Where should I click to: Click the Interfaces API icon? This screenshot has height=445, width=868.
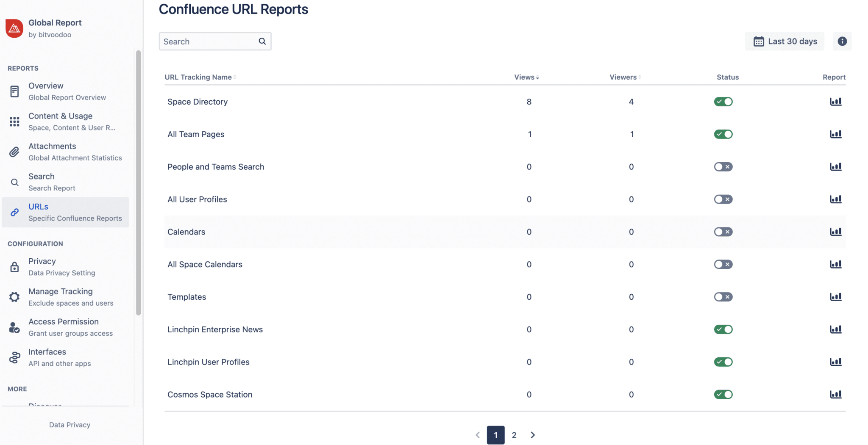14,357
